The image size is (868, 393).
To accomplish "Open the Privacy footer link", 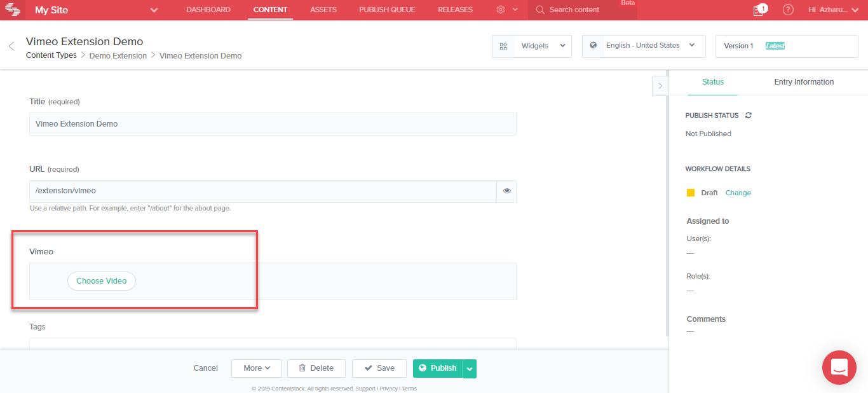I will 389,389.
